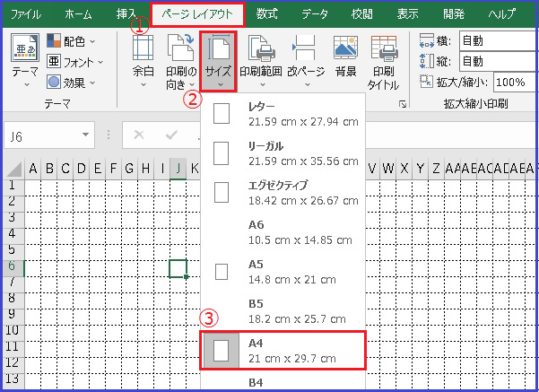Image resolution: width=539 pixels, height=392 pixels.
Task: Switch to the 校閲 tab
Action: click(361, 14)
